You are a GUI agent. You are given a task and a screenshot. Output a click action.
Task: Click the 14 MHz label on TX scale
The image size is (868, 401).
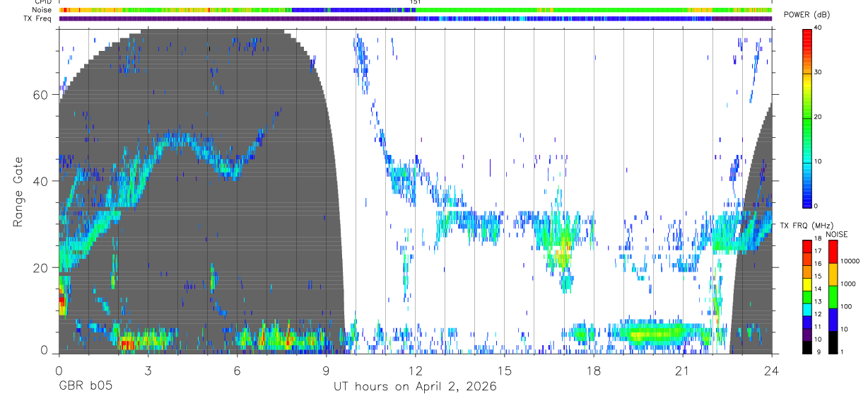click(x=818, y=289)
